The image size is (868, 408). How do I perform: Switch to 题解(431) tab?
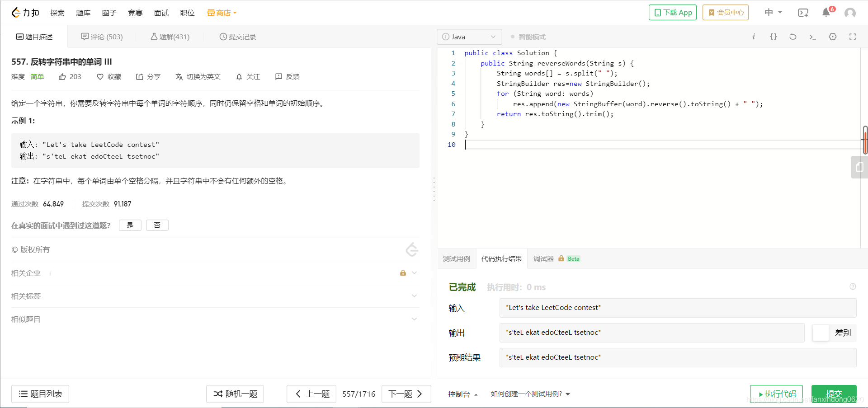tap(170, 37)
